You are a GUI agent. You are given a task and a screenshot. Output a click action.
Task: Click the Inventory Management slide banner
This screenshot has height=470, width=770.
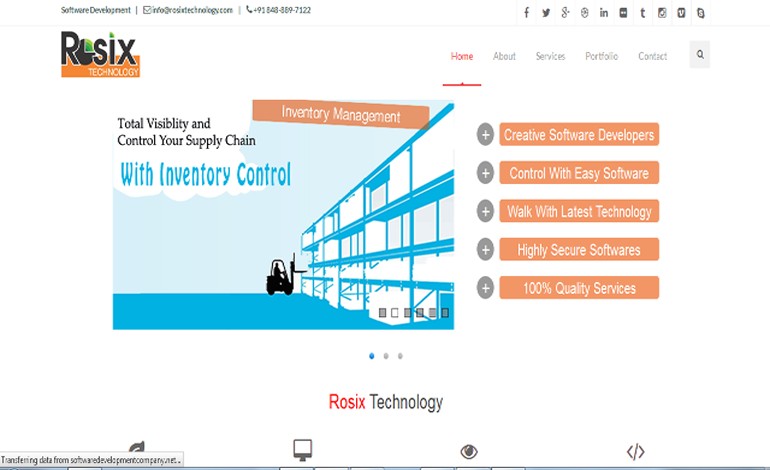point(341,114)
